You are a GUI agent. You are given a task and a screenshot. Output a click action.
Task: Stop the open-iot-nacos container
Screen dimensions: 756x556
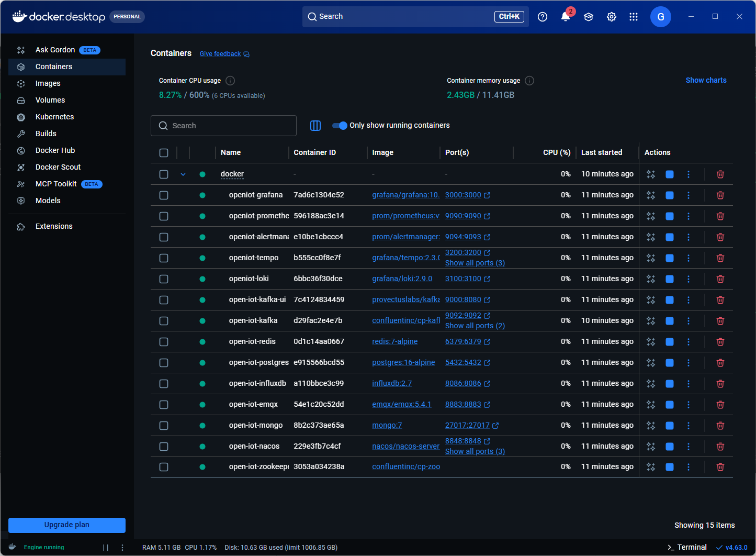[670, 447]
